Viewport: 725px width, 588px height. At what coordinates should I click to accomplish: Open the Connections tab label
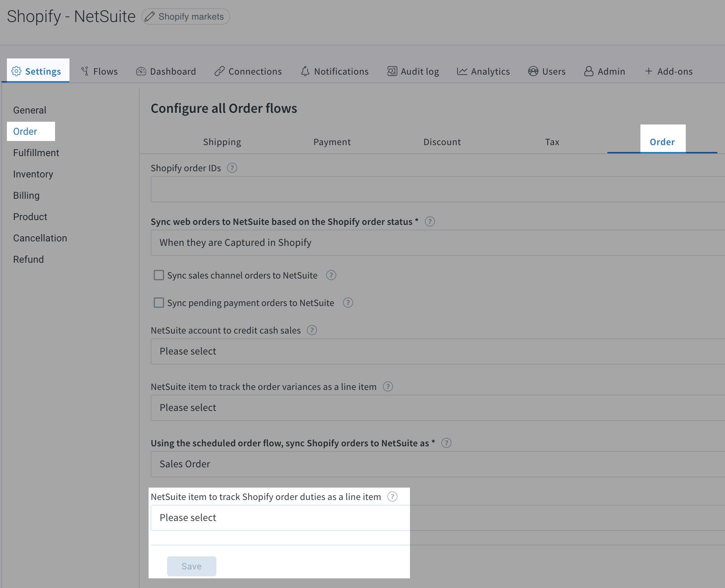(255, 71)
